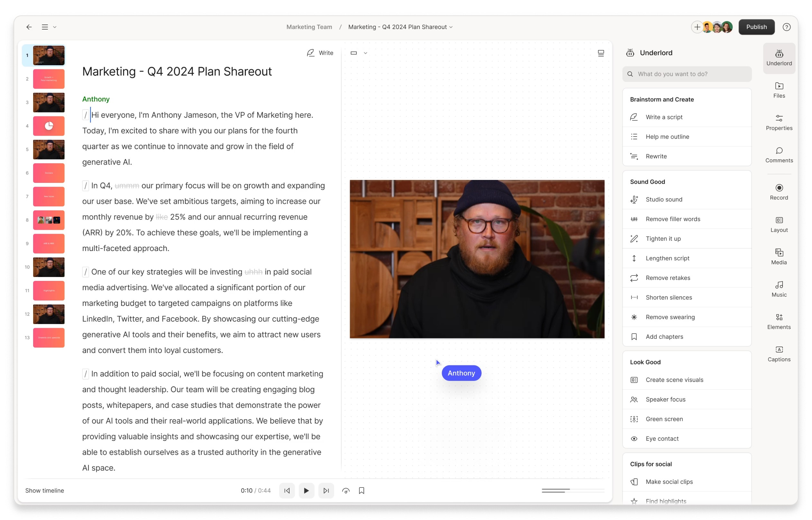
Task: Click the playback speed icon
Action: pyautogui.click(x=345, y=490)
